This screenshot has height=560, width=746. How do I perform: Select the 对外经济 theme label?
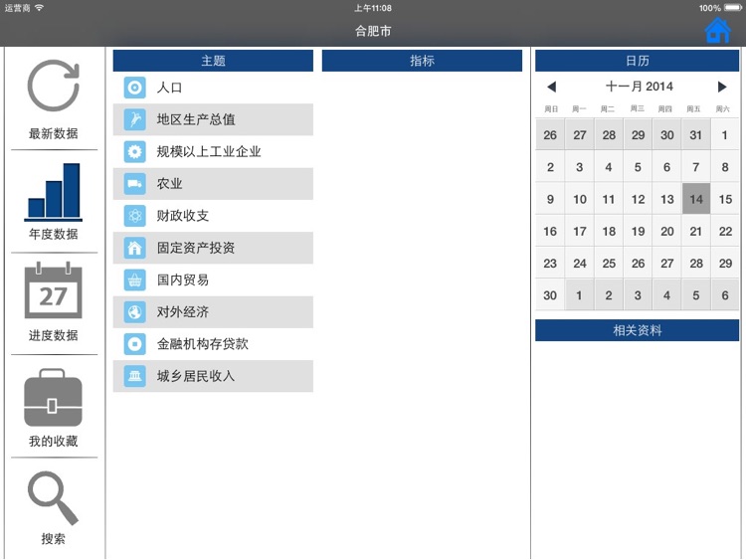(183, 312)
